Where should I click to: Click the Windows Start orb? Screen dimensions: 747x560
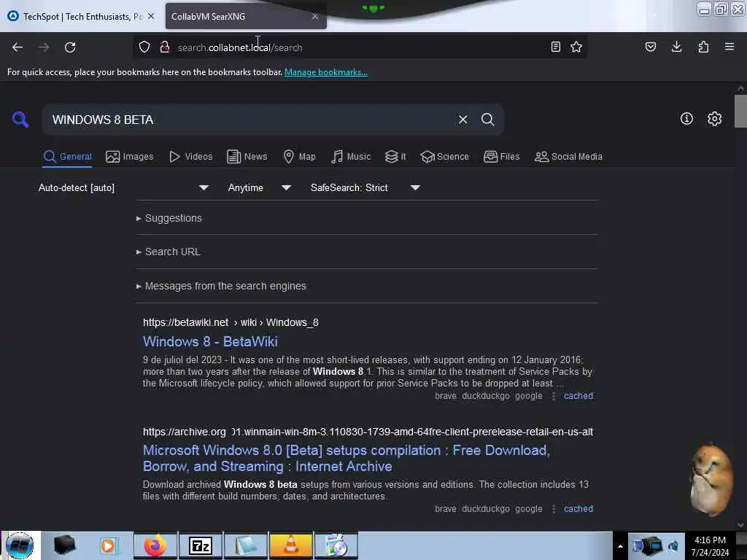tap(20, 545)
